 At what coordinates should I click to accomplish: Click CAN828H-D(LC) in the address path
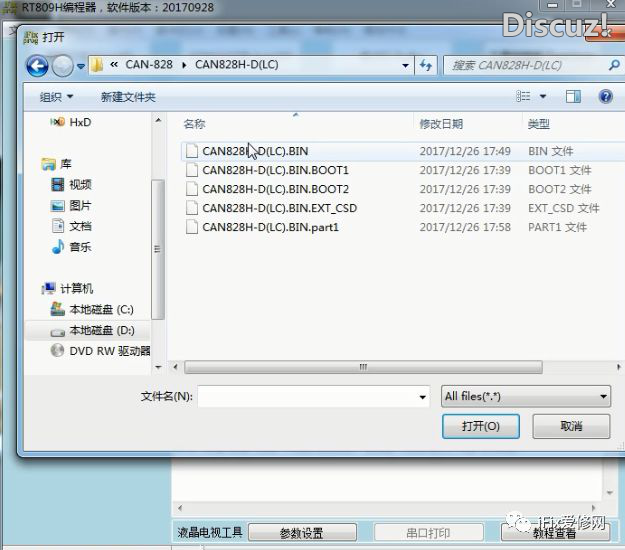pos(237,65)
